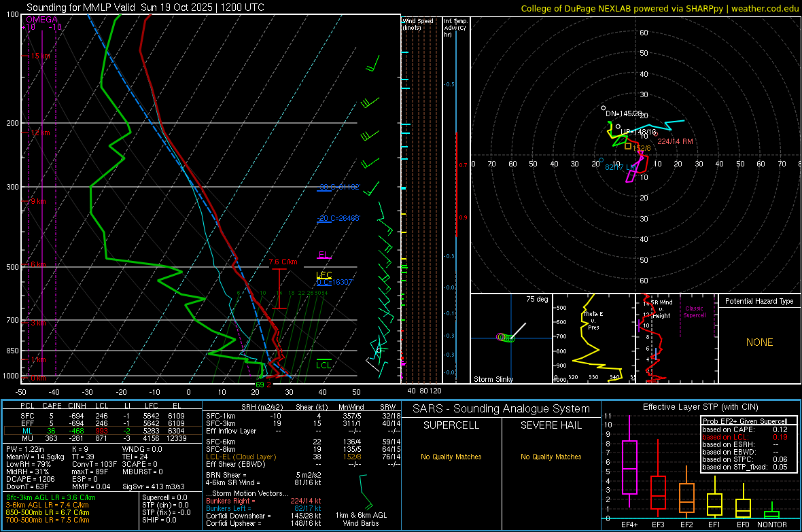This screenshot has width=802, height=532.
Task: Click the OMEGA label on Skew-T
Action: (x=41, y=20)
